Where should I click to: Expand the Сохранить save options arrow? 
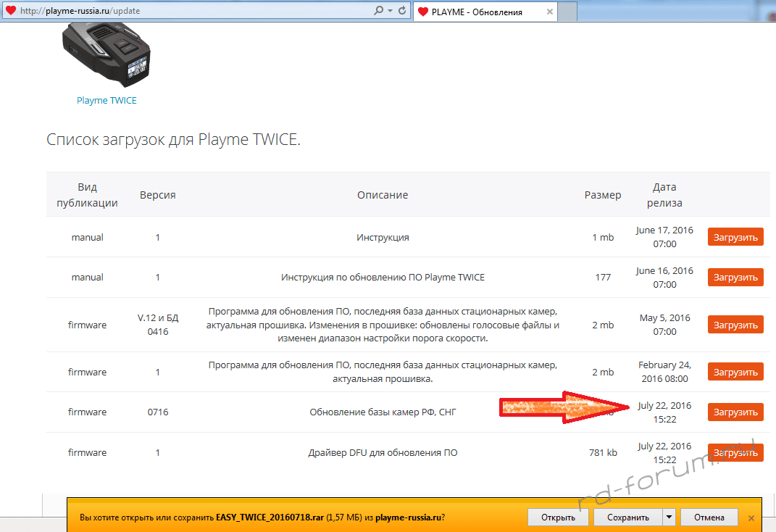pyautogui.click(x=669, y=518)
